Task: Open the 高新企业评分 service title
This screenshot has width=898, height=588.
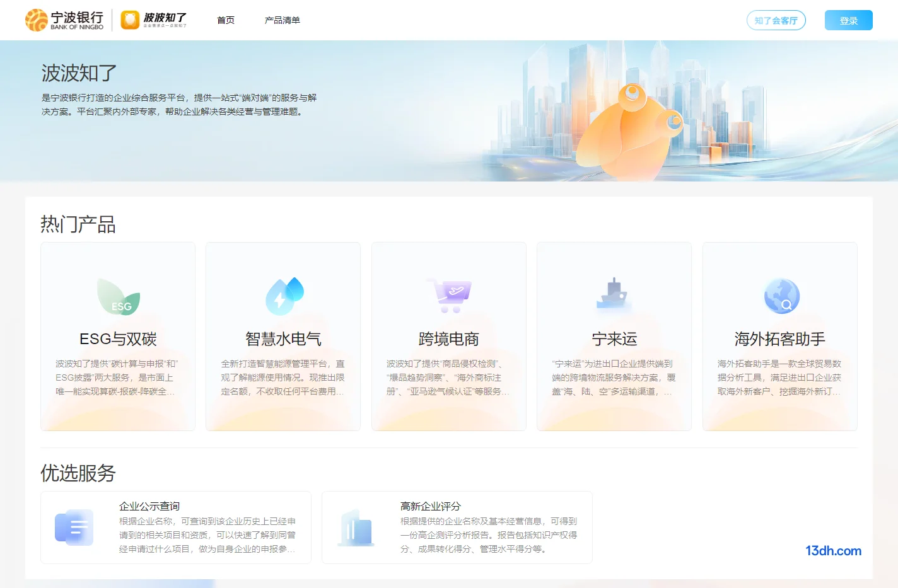Action: (431, 506)
